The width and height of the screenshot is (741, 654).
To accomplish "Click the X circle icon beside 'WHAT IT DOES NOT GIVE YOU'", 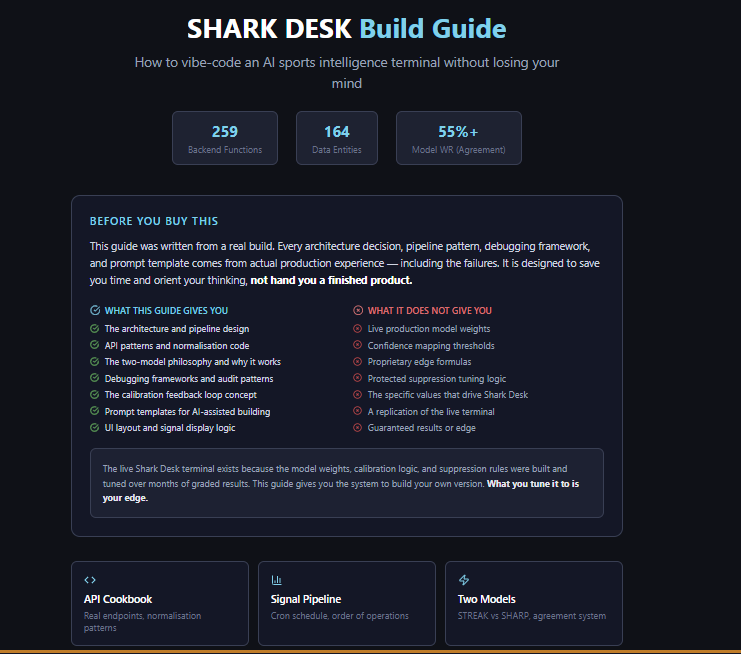I will pos(358,310).
